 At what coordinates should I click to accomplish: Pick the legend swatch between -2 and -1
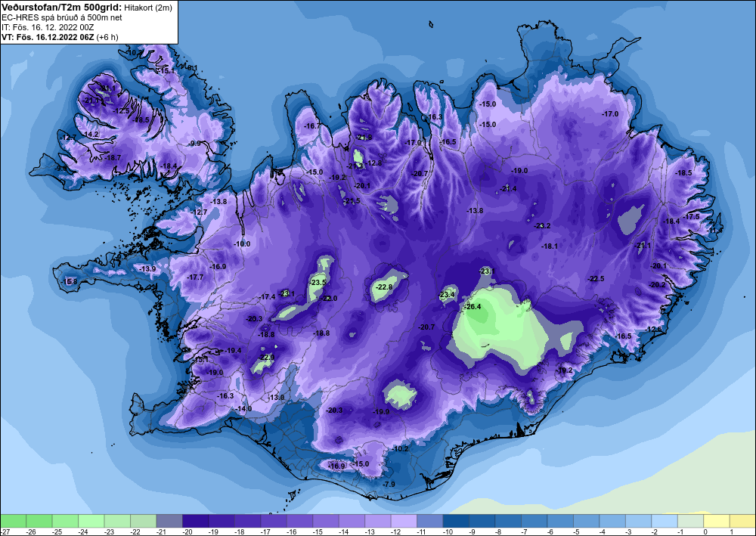coord(664,521)
